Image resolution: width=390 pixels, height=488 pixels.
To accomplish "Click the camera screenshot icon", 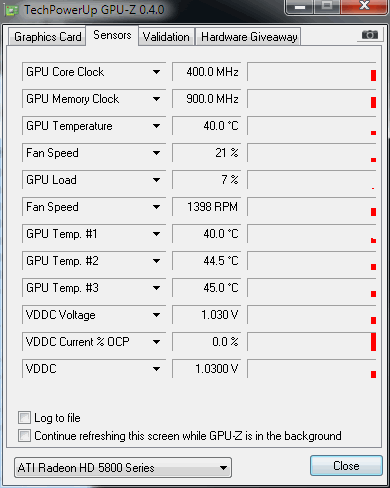I will 370,35.
